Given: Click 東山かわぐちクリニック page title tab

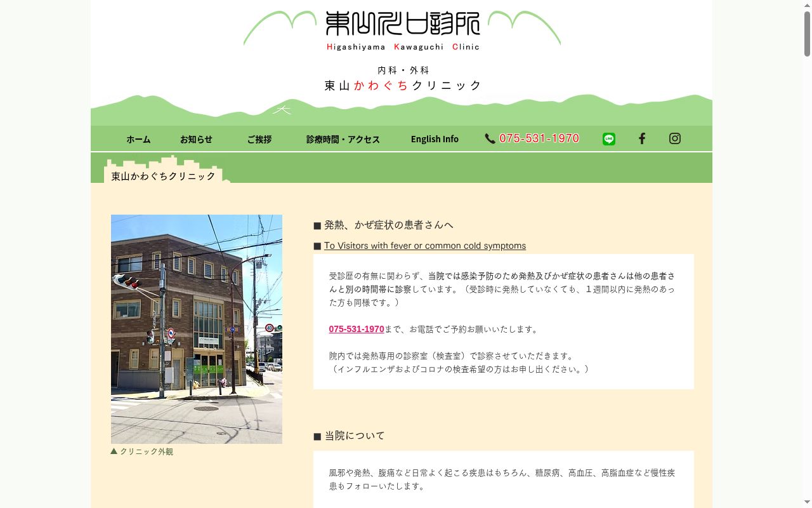Looking at the screenshot, I should [x=164, y=176].
